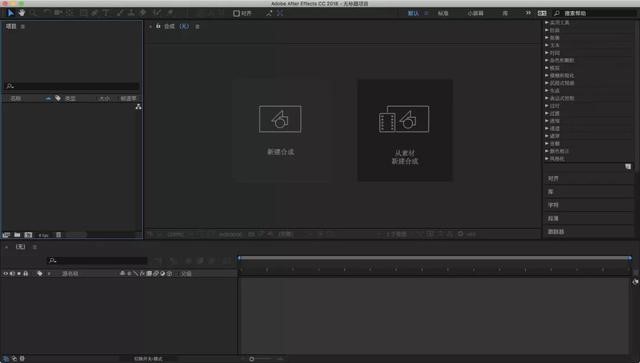
Task: Click the 新建合成 button
Action: (x=281, y=130)
